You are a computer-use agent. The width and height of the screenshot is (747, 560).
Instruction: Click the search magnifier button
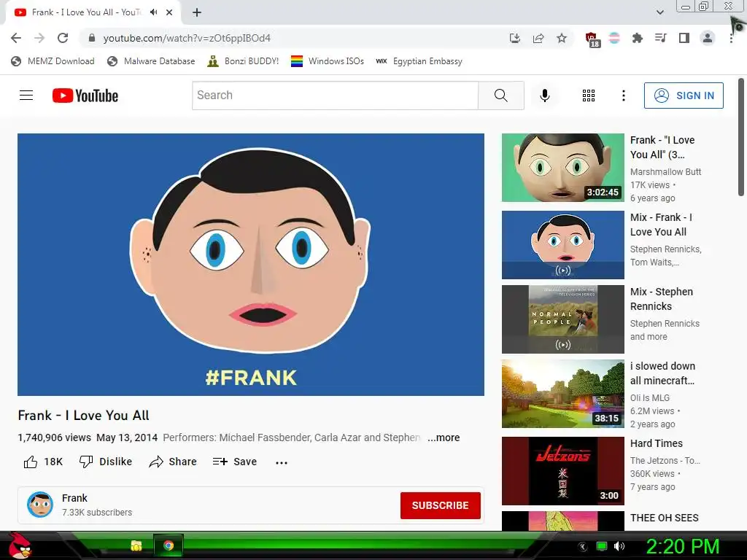click(500, 96)
